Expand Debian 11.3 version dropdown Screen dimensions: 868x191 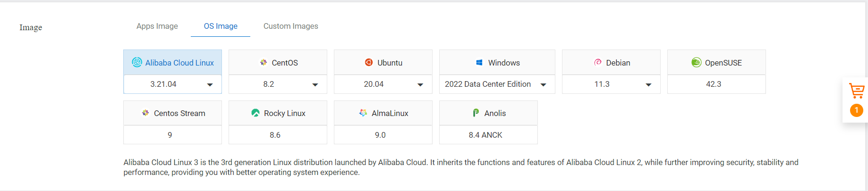(x=611, y=84)
